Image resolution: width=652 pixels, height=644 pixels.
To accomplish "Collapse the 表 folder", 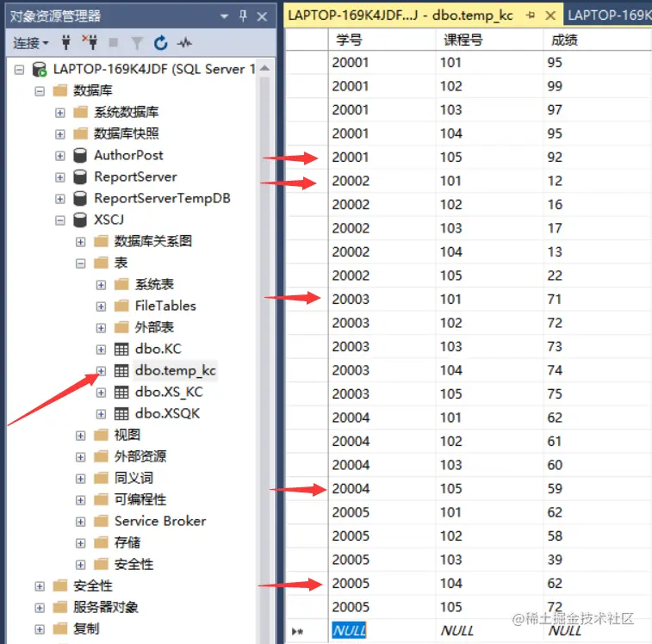I will (80, 263).
